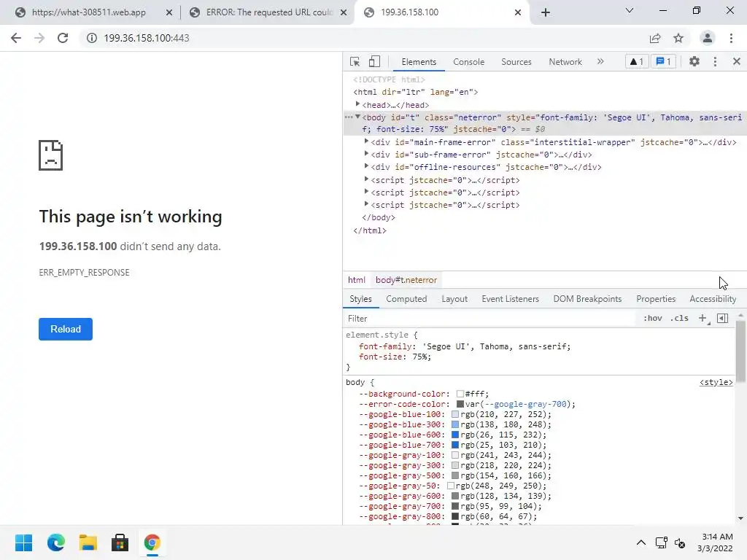747x560 pixels.
Task: Toggle :hov element state panel
Action: (653, 319)
